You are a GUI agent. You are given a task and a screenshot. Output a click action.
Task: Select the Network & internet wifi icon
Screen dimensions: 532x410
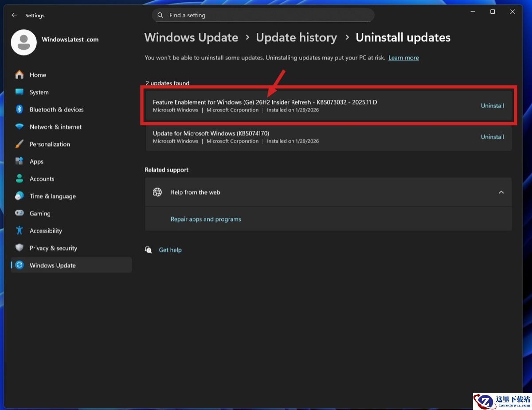tap(20, 127)
